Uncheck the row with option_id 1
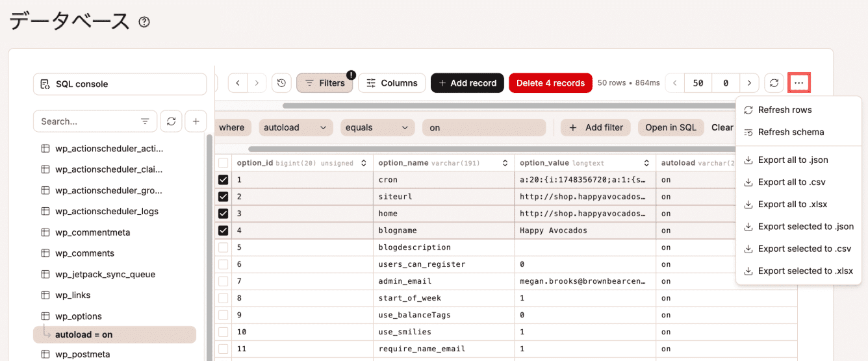This screenshot has width=868, height=361. 223,180
